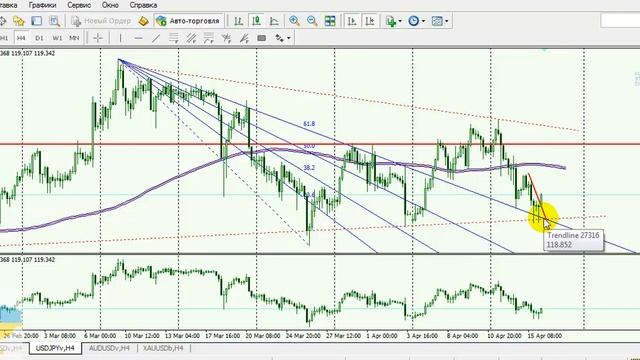Image resolution: width=640 pixels, height=360 pixels.
Task: Switch to the USDJPYv,H4 chart tab
Action: (55, 348)
